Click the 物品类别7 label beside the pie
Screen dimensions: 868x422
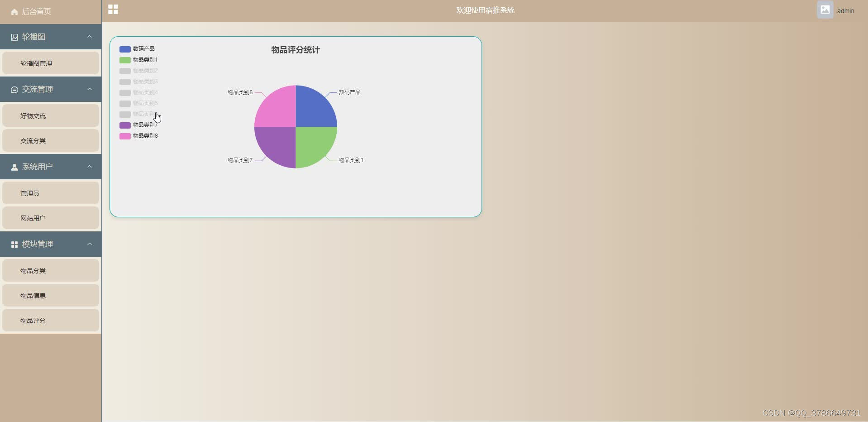[240, 160]
